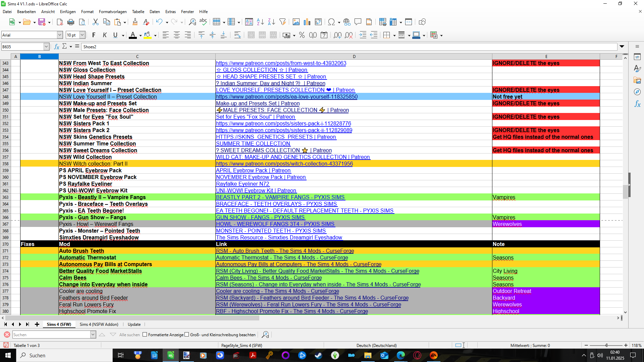Viewport: 644px width, 362px height.
Task: Open sidebar Properties icon
Action: [x=637, y=57]
